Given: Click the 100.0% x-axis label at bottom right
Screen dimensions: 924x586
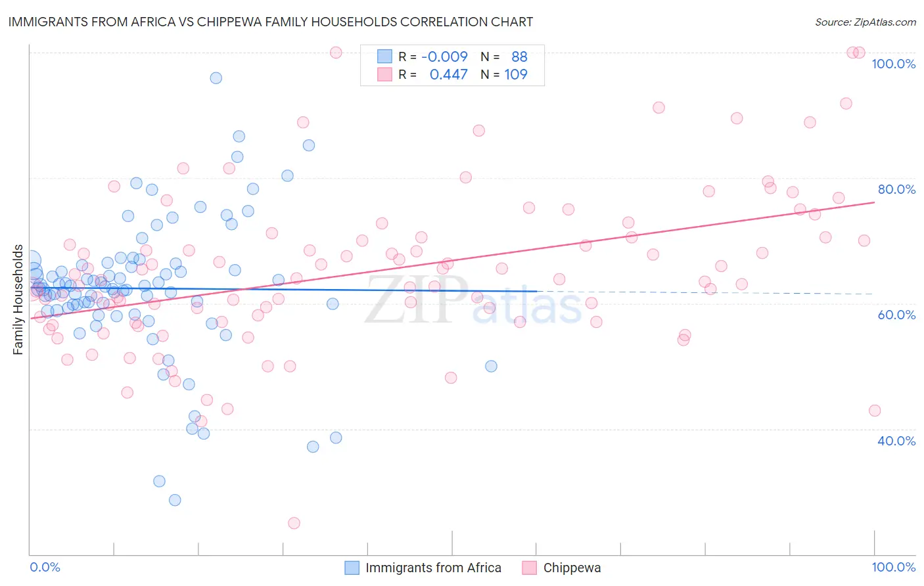Looking at the screenshot, I should click(893, 567).
